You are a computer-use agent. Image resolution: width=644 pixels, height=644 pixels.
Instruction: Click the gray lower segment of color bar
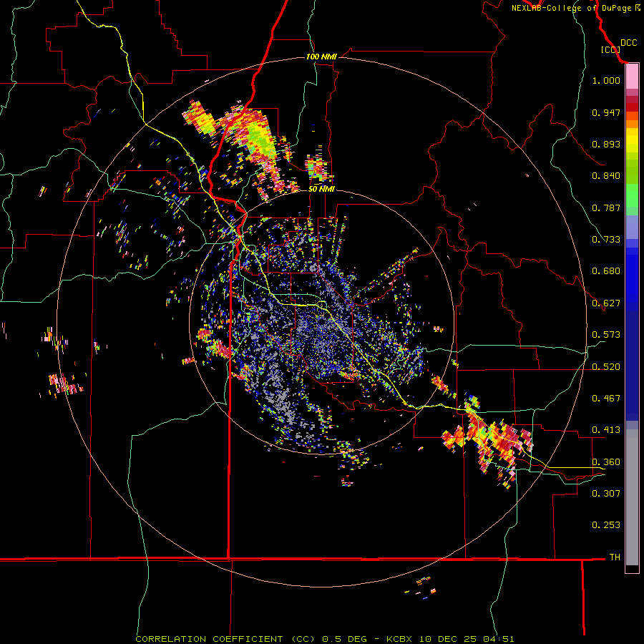pos(632,497)
